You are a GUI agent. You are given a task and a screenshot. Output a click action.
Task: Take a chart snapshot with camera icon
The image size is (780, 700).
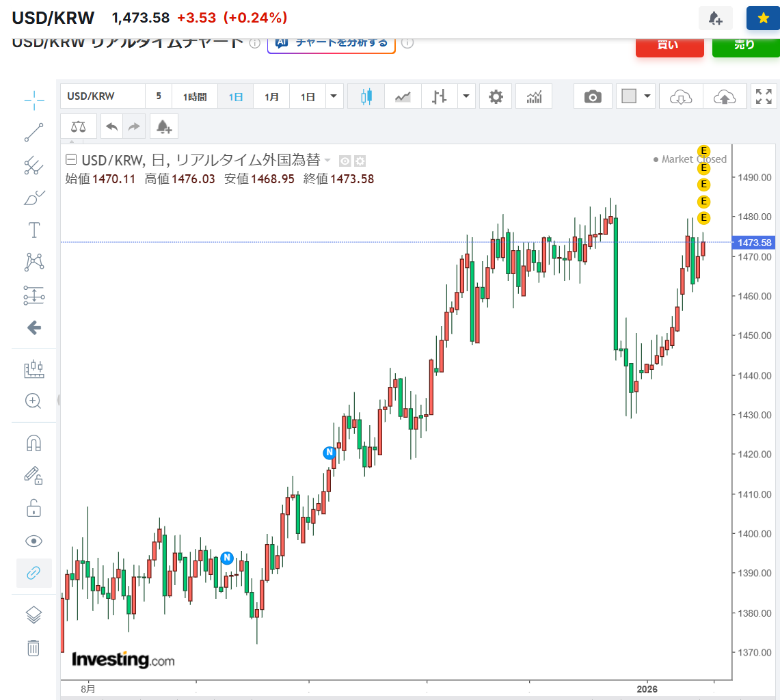(x=593, y=97)
